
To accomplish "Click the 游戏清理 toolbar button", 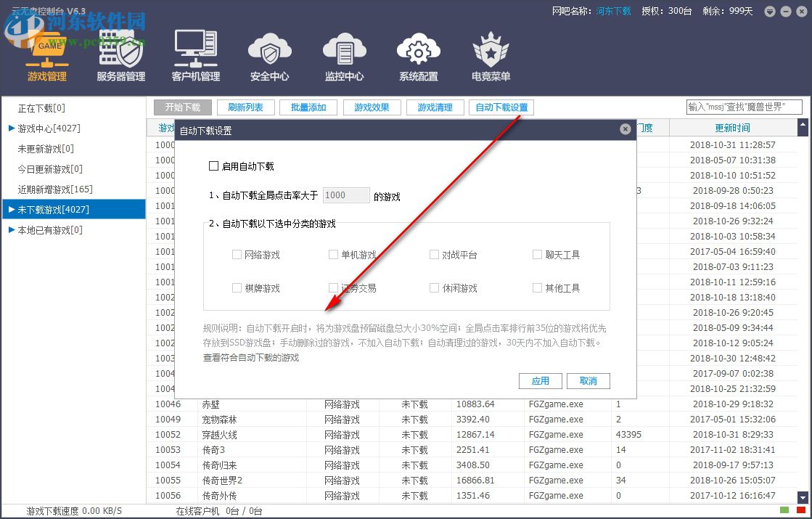I will (434, 107).
